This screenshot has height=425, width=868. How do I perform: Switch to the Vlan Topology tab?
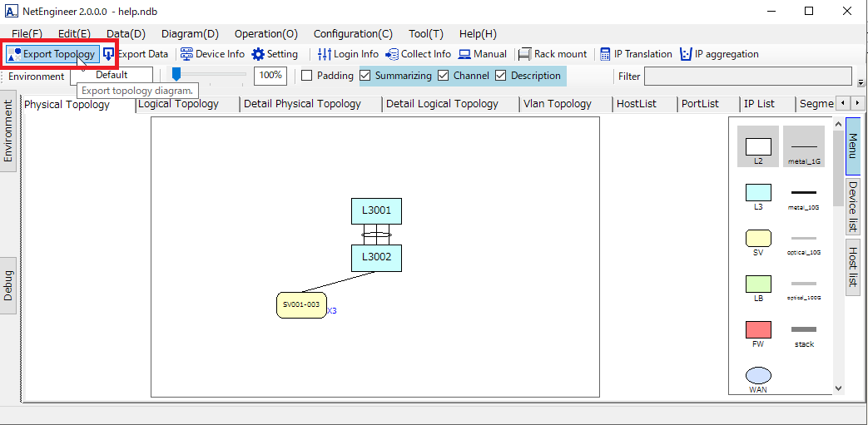click(x=557, y=104)
